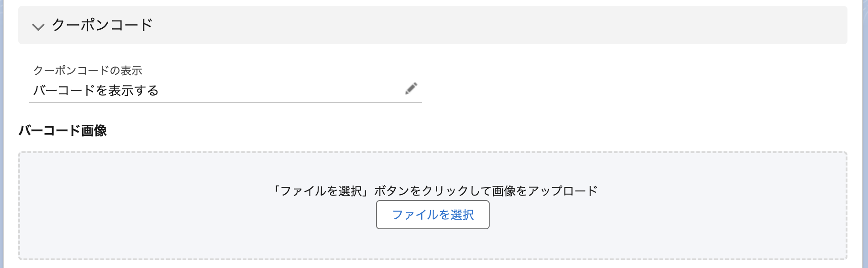Select the バーコードを表示する field value
Image resolution: width=868 pixels, height=268 pixels.
96,90
